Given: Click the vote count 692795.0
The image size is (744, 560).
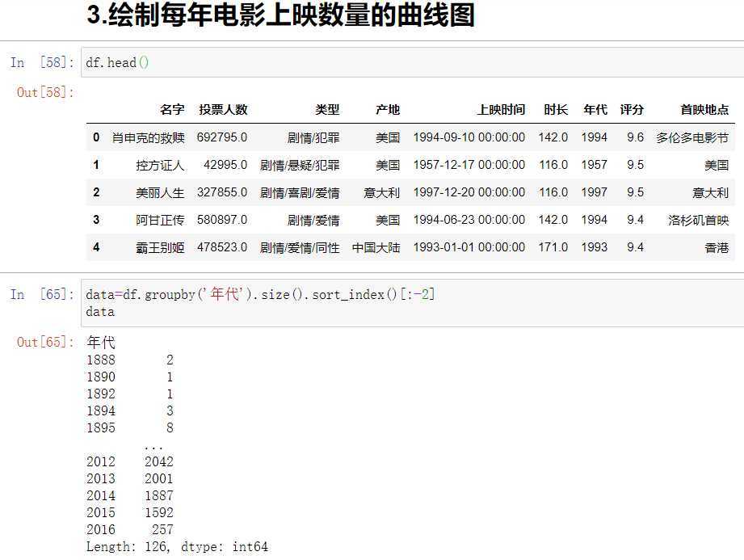Looking at the screenshot, I should click(222, 137).
